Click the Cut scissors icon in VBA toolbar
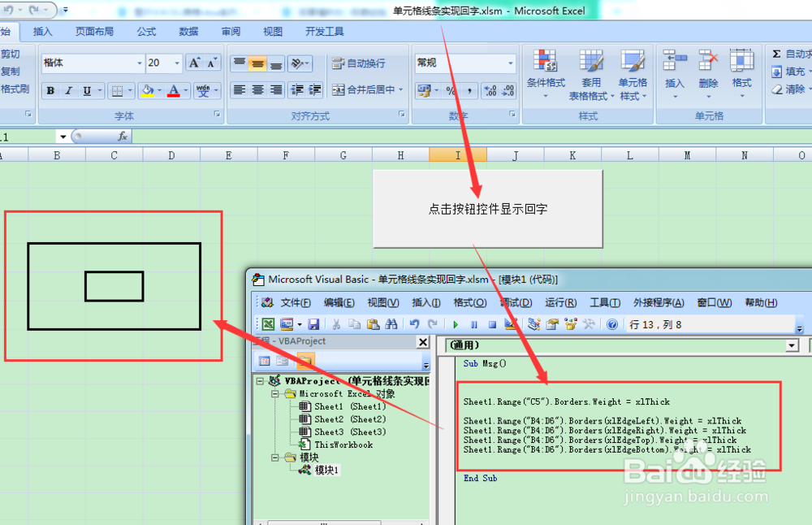 point(336,324)
